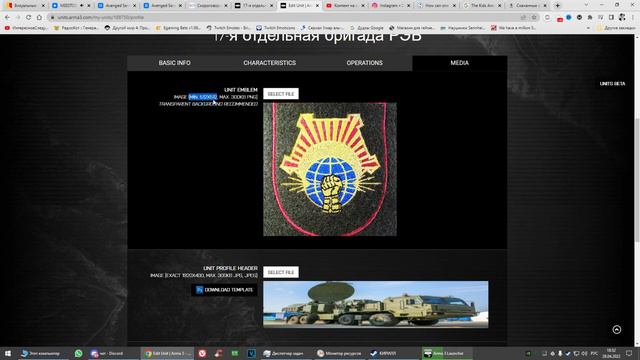Click the share icon in the address bar
640x360 pixels.
tap(523, 18)
